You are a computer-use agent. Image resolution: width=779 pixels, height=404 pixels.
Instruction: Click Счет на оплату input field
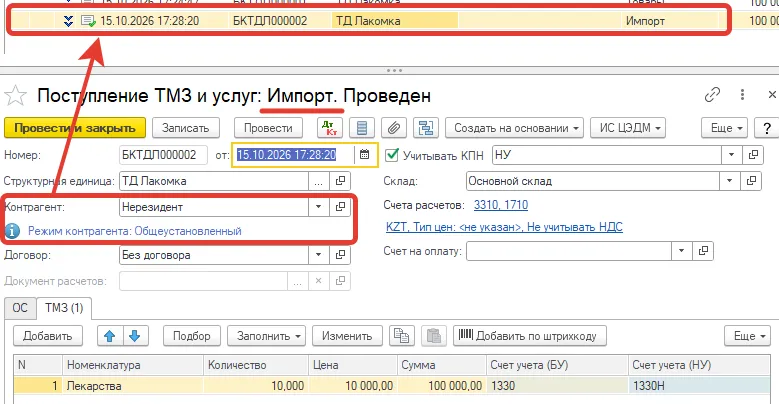[569, 251]
